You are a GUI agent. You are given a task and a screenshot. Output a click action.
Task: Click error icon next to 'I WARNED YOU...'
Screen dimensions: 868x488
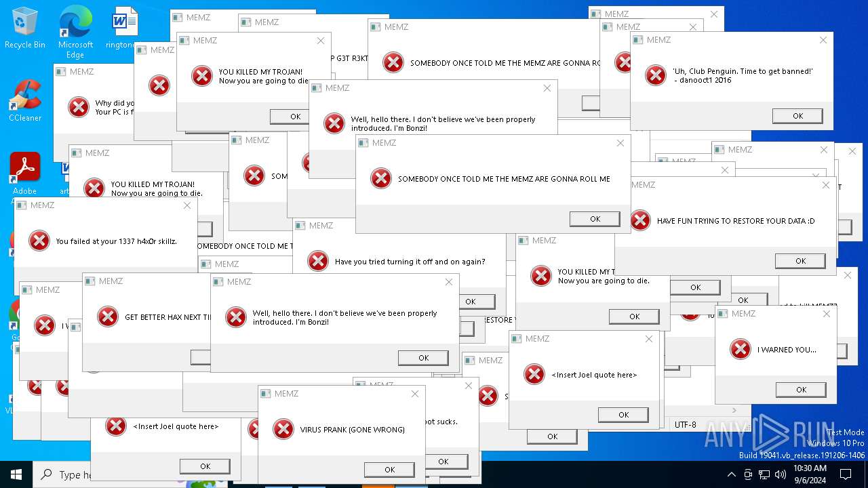(740, 349)
